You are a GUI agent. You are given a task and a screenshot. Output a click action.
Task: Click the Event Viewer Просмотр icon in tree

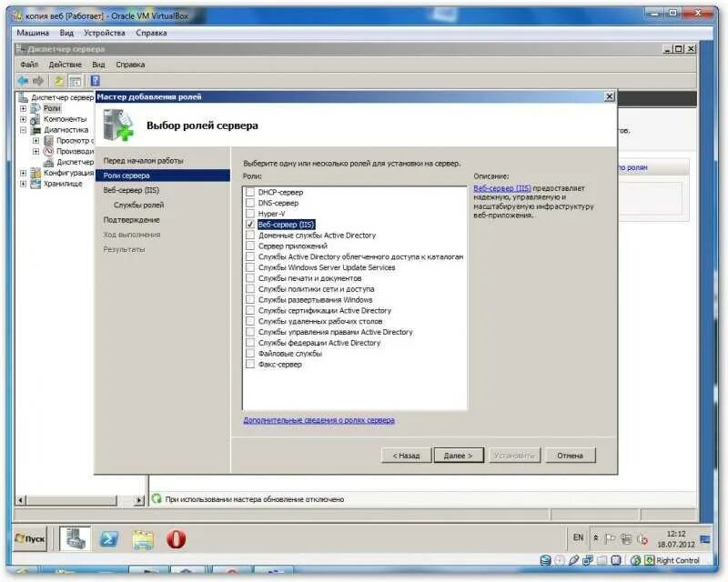coord(49,141)
